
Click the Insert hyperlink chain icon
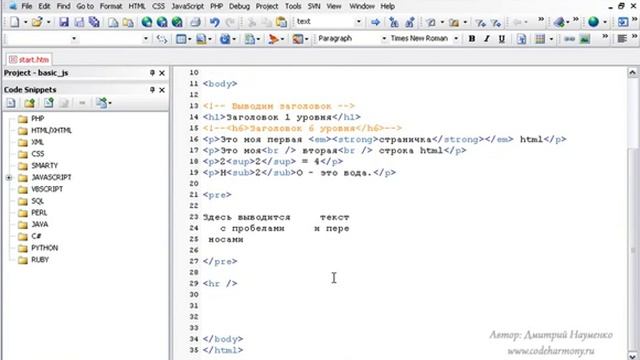[569, 39]
